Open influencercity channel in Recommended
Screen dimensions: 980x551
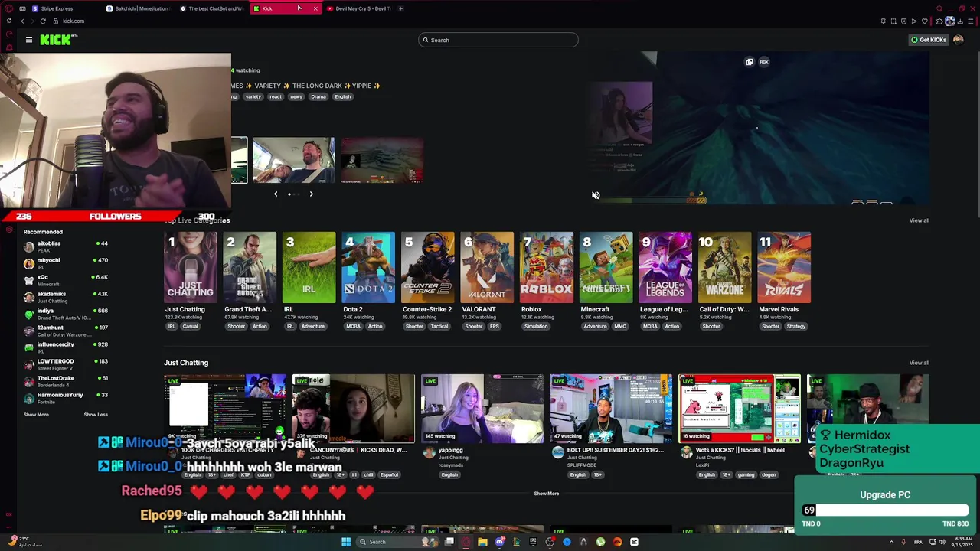(66, 347)
